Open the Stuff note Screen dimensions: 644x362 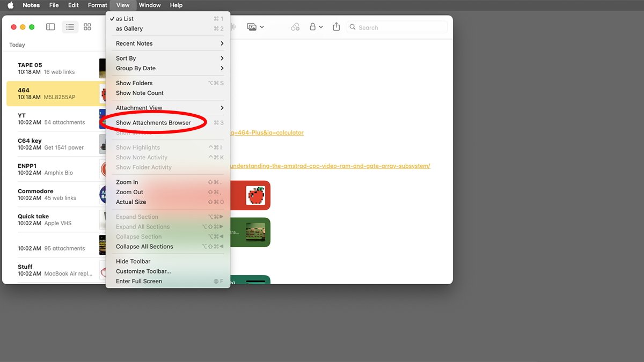tap(56, 270)
